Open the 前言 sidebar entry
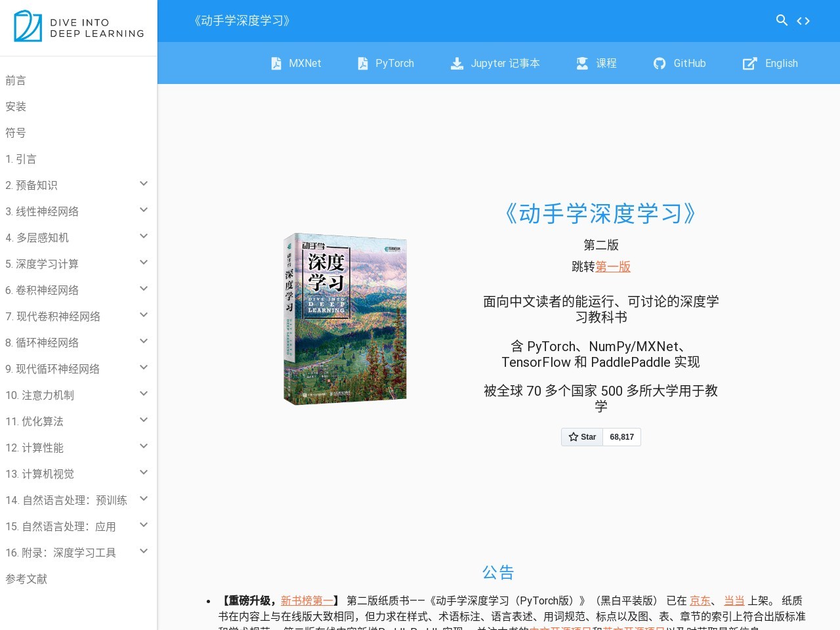840x630 pixels. 14,80
